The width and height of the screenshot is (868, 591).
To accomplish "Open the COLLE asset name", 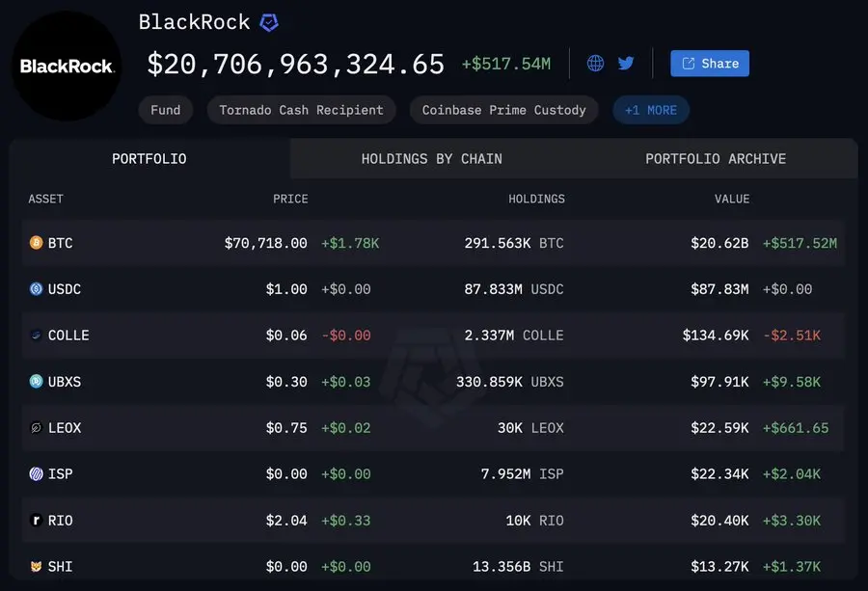I will [68, 336].
